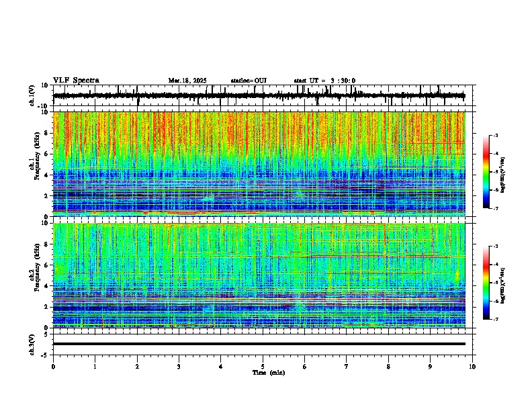Click the ch.2 spectrogram panel
The height and width of the screenshot is (411, 532).
click(x=259, y=275)
